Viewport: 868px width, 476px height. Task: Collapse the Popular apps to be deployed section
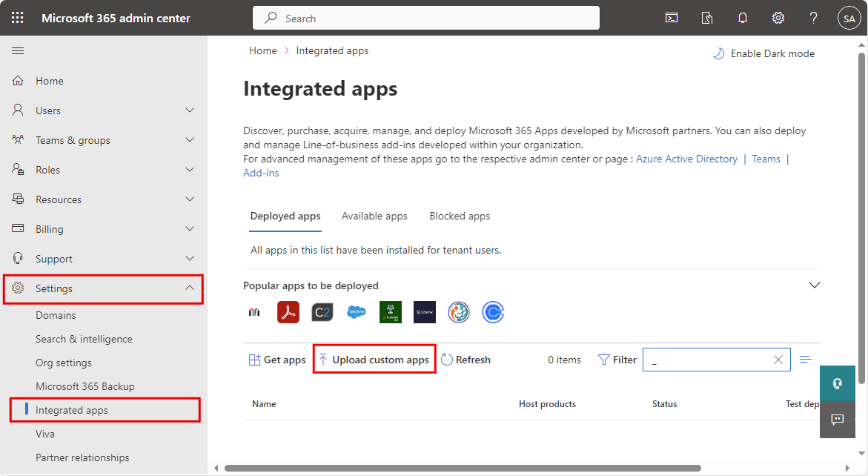[x=815, y=285]
